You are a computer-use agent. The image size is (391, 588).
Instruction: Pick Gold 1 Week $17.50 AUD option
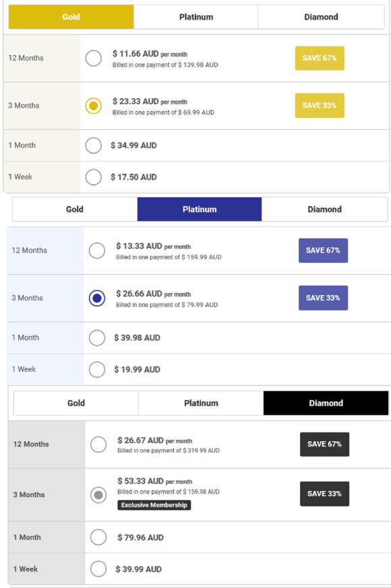[x=94, y=177]
